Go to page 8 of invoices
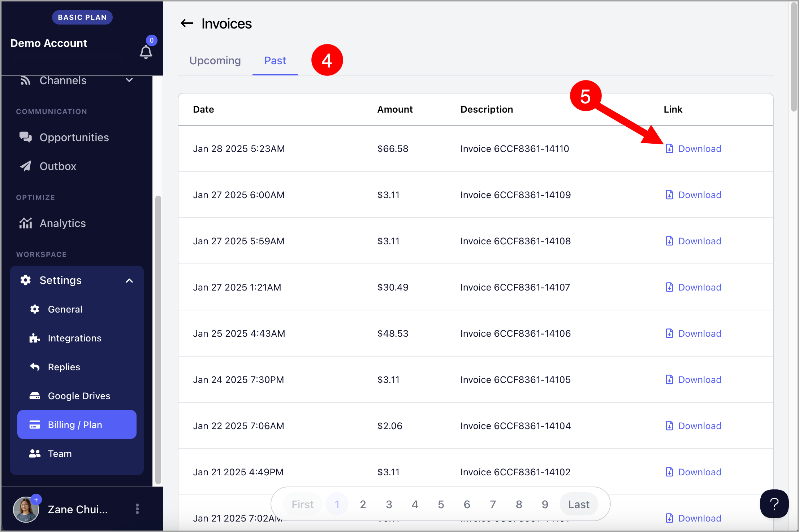 pos(519,504)
